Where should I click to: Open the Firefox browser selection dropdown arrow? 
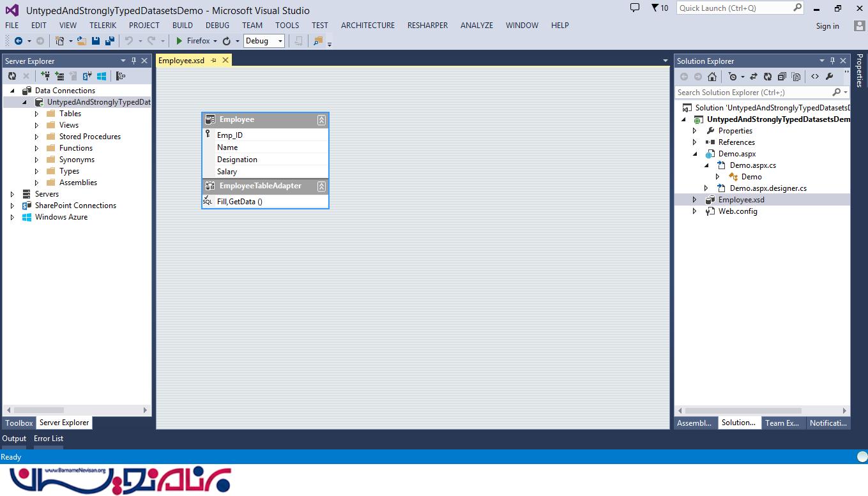(215, 41)
